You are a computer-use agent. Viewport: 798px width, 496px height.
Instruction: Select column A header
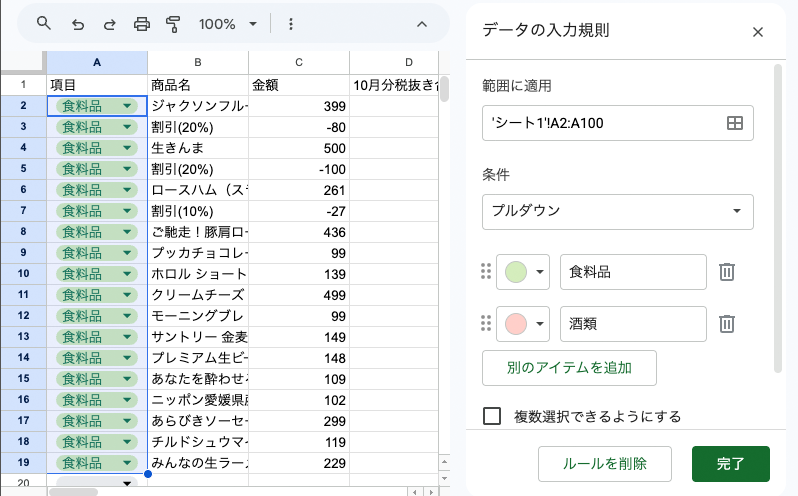(x=97, y=63)
